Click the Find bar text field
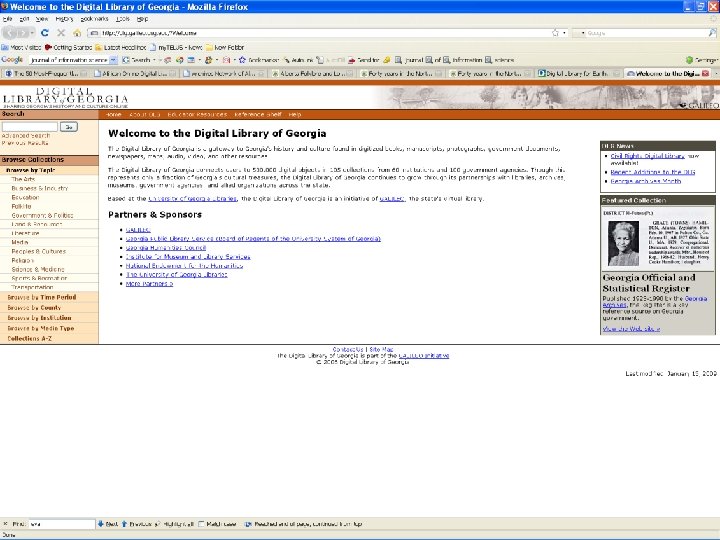Screen dimensions: 720x540 click(x=62, y=523)
